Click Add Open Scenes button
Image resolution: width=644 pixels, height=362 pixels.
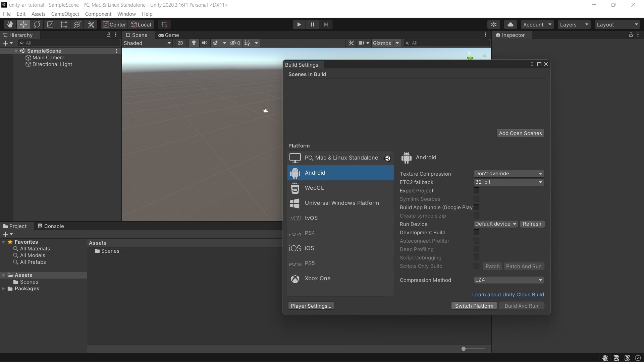coord(520,133)
